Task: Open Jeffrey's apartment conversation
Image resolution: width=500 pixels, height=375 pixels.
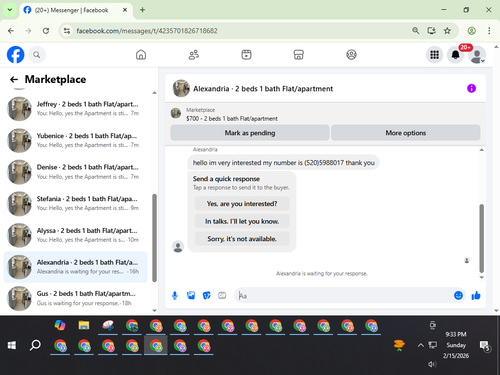Action: click(75, 109)
